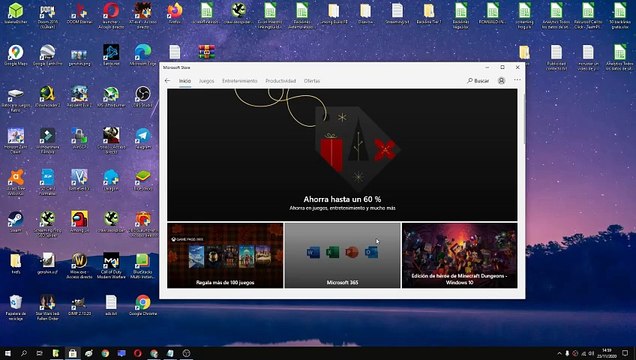The height and width of the screenshot is (360, 636).
Task: Launch Call of Duty Modern Warfare shortcut
Action: click(111, 266)
